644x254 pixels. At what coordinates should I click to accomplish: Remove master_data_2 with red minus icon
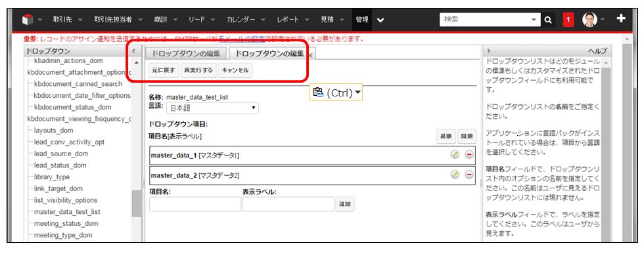[x=469, y=175]
